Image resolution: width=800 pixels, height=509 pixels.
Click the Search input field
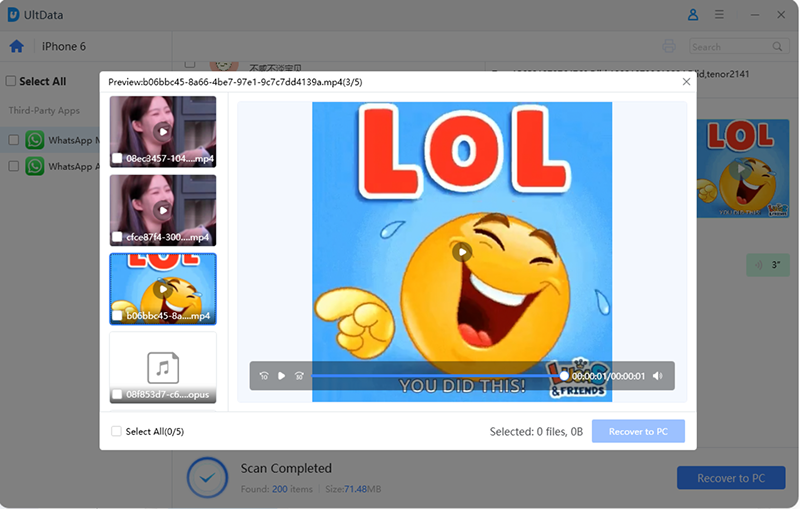pyautogui.click(x=739, y=46)
